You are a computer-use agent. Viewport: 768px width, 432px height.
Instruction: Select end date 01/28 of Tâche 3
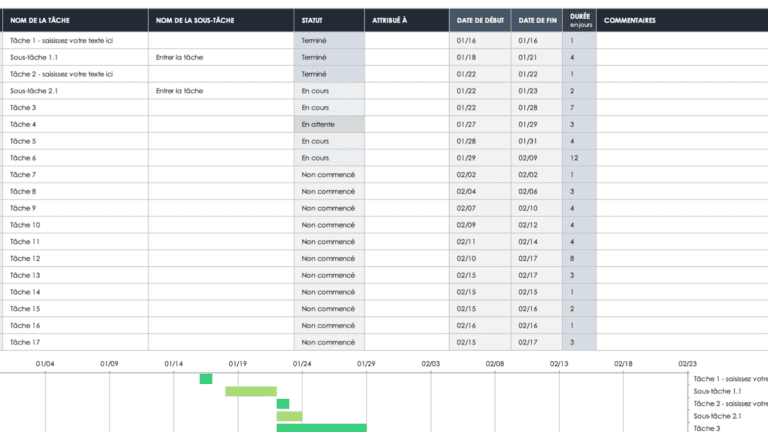537,107
